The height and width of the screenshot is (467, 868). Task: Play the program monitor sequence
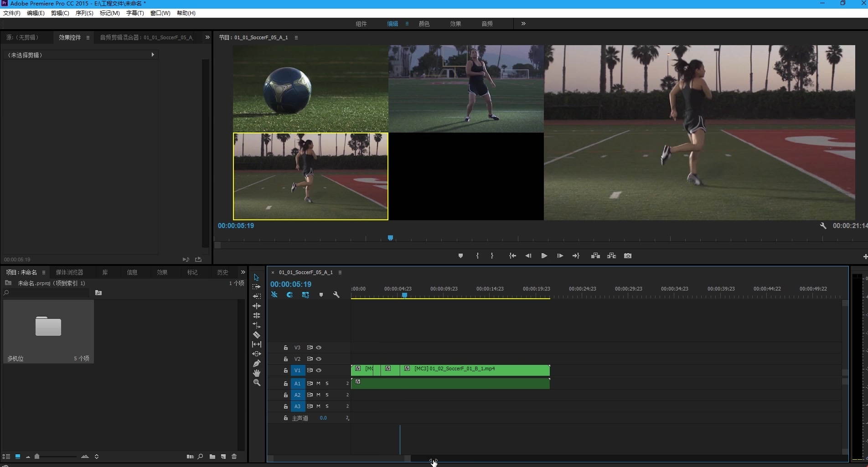pyautogui.click(x=544, y=256)
